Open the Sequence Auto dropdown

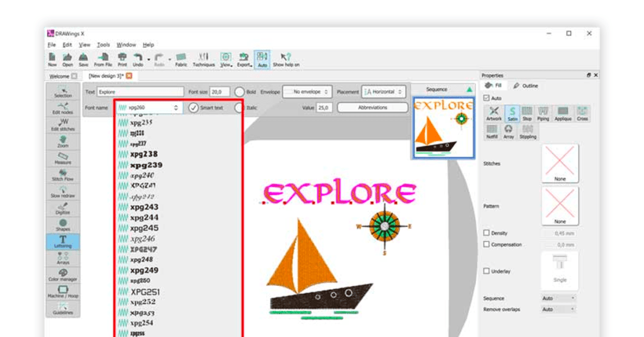coord(558,299)
